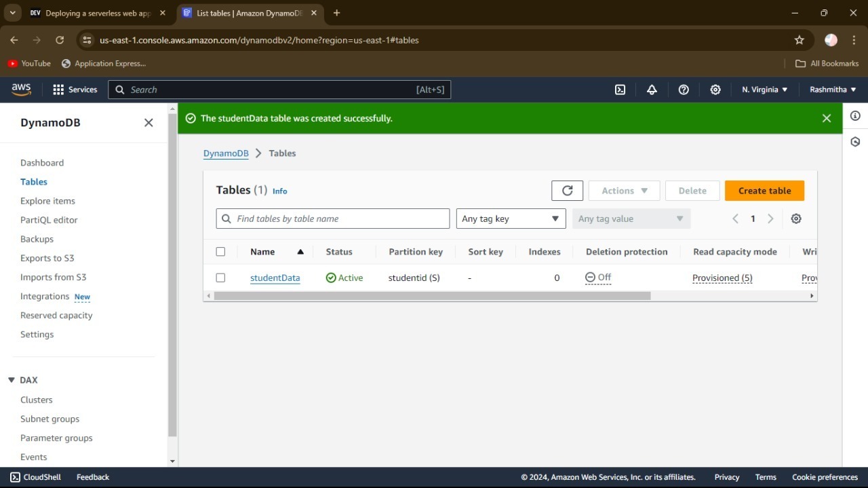Open the Any tag key dropdown
The width and height of the screenshot is (868, 488).
pos(511,219)
